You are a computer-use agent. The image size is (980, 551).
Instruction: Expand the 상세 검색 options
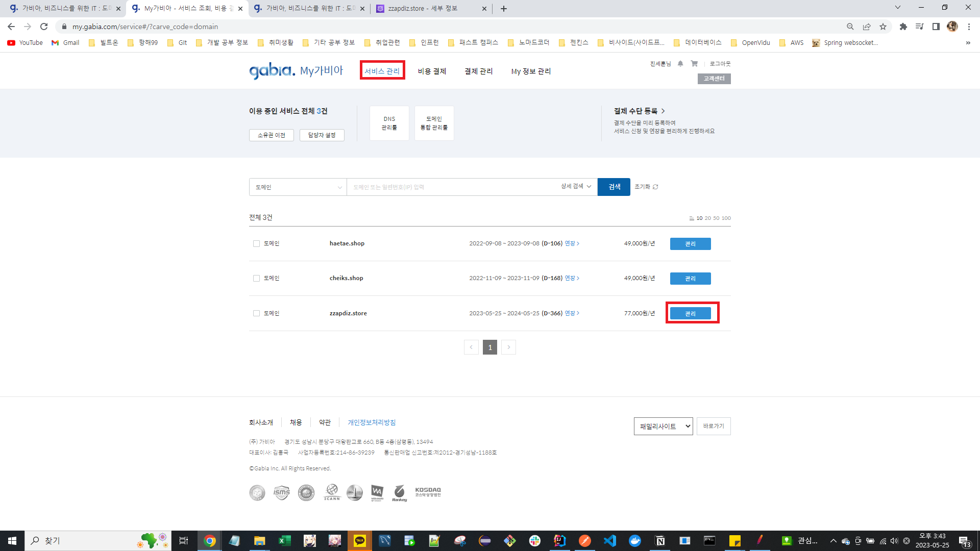tap(576, 187)
